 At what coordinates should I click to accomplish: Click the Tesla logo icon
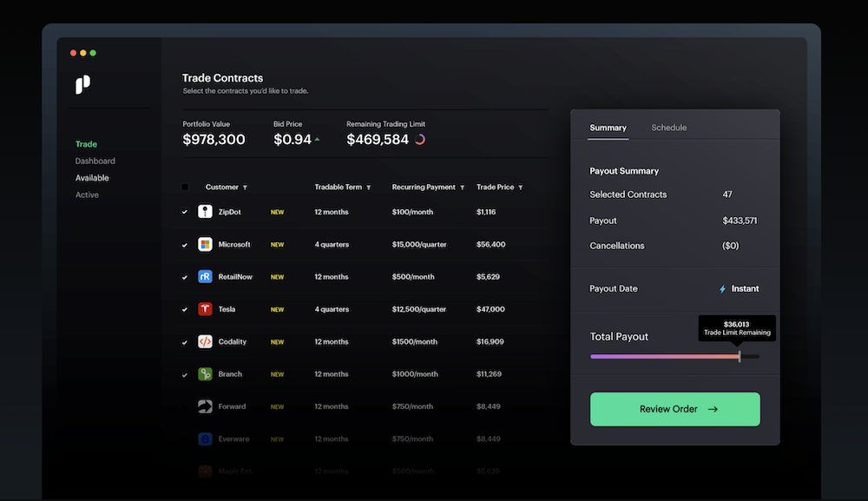(x=205, y=309)
